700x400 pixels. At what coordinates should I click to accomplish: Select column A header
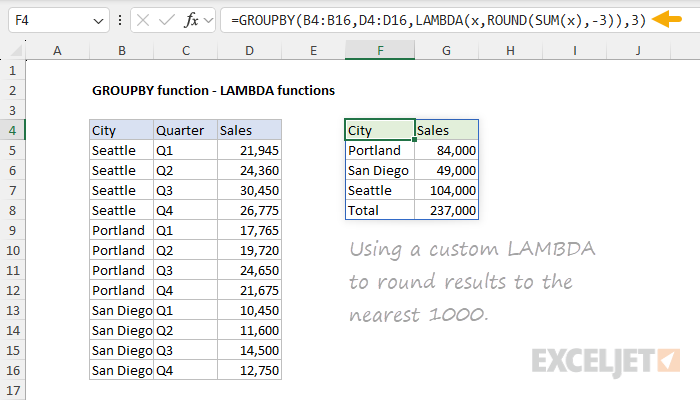[57, 50]
